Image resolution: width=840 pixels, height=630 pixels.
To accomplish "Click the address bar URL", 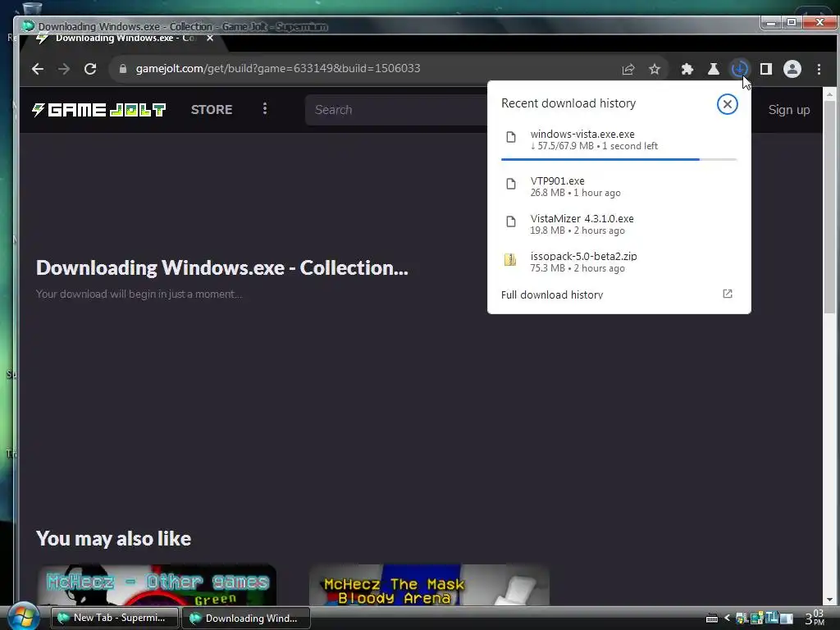I will click(277, 69).
